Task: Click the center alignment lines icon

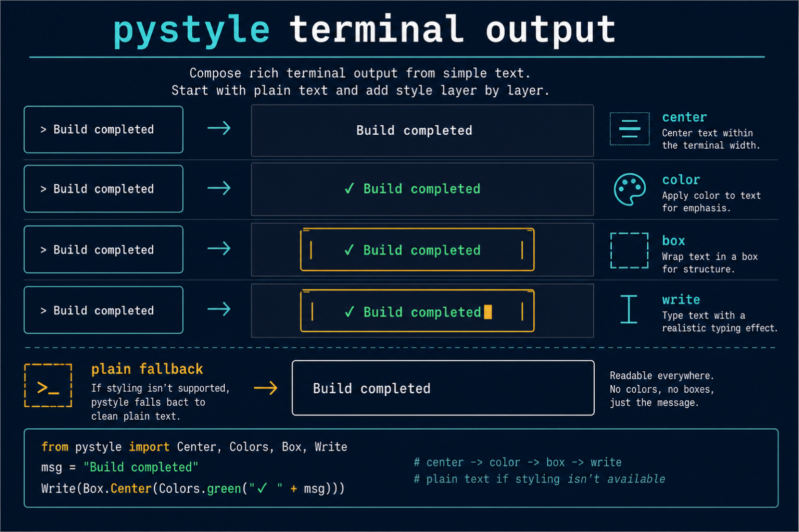Action: click(x=629, y=129)
